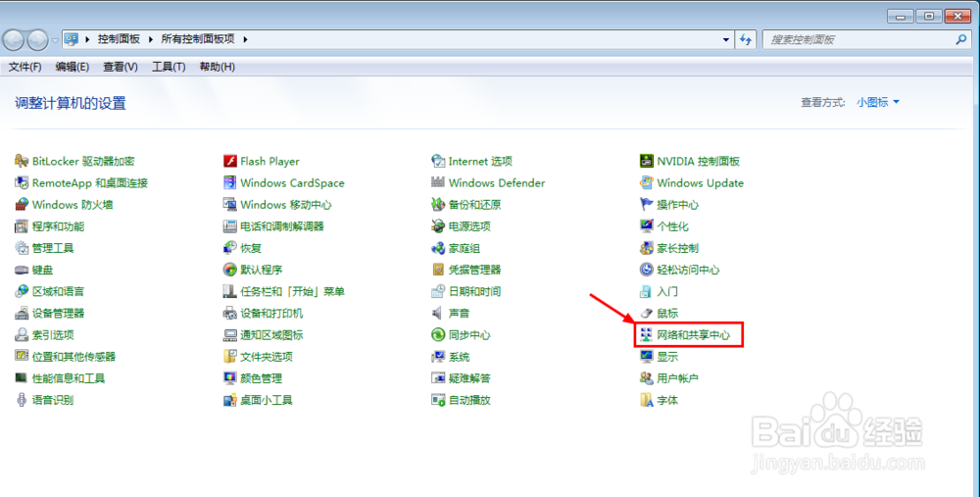Screen dimensions: 980x497
Task: Open 设备管理器 icon
Action: point(22,314)
